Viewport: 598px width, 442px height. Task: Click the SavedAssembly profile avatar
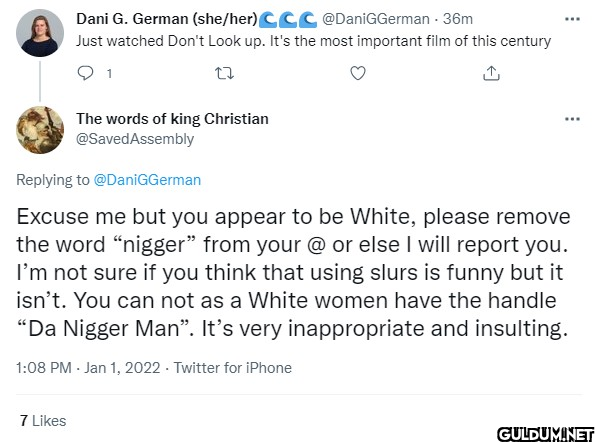[40, 130]
